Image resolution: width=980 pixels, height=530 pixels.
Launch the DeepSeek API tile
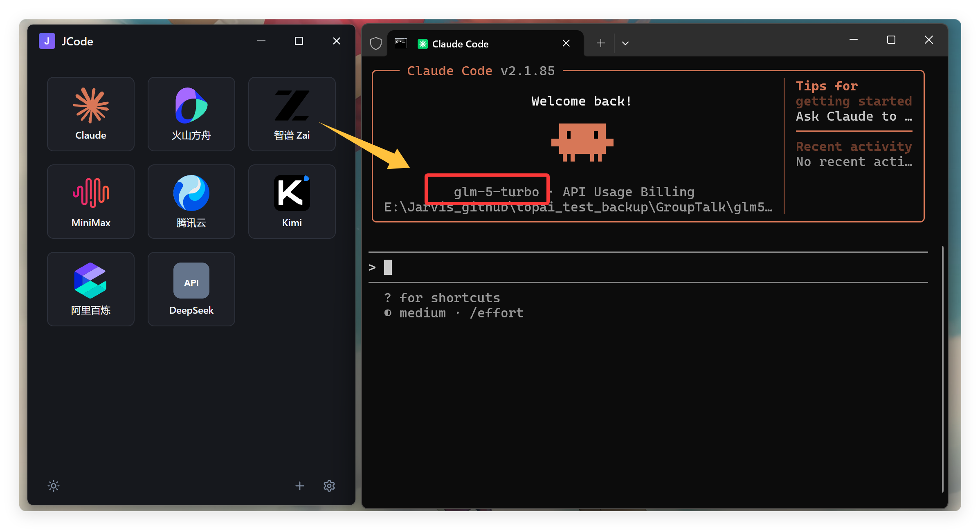point(191,289)
